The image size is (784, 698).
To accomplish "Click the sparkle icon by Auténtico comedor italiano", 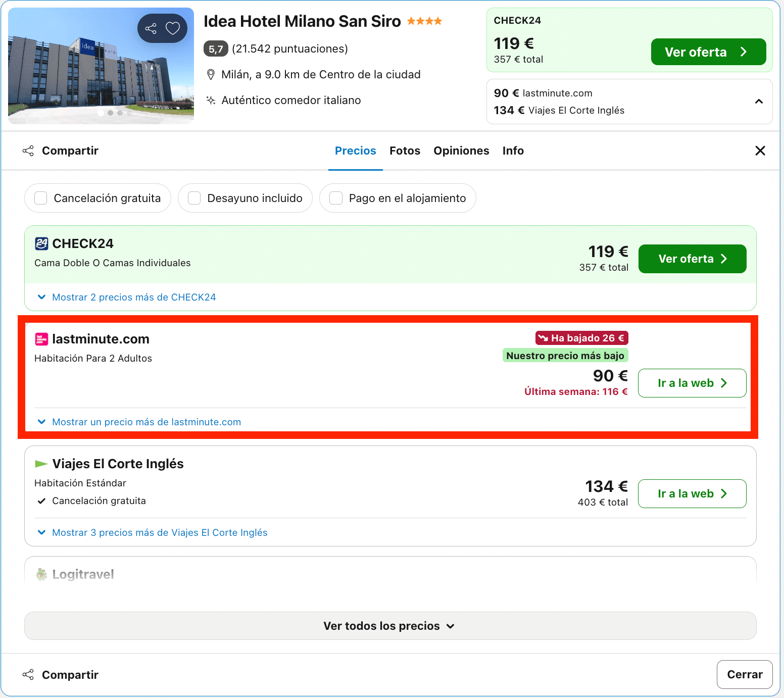I will (x=211, y=100).
